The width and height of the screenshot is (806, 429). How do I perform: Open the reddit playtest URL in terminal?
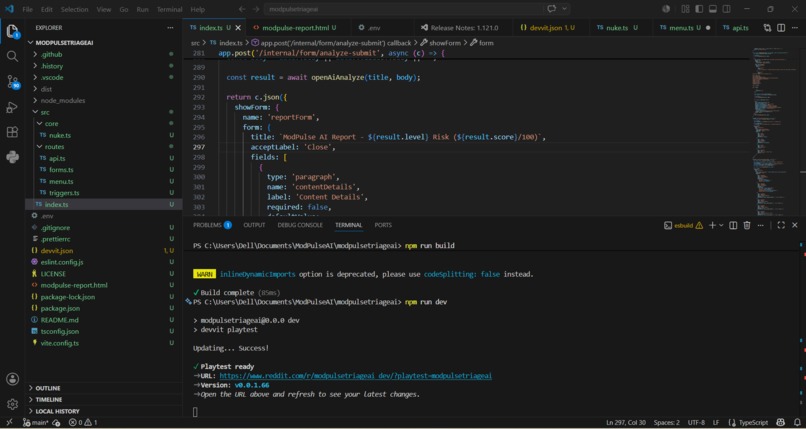click(355, 376)
